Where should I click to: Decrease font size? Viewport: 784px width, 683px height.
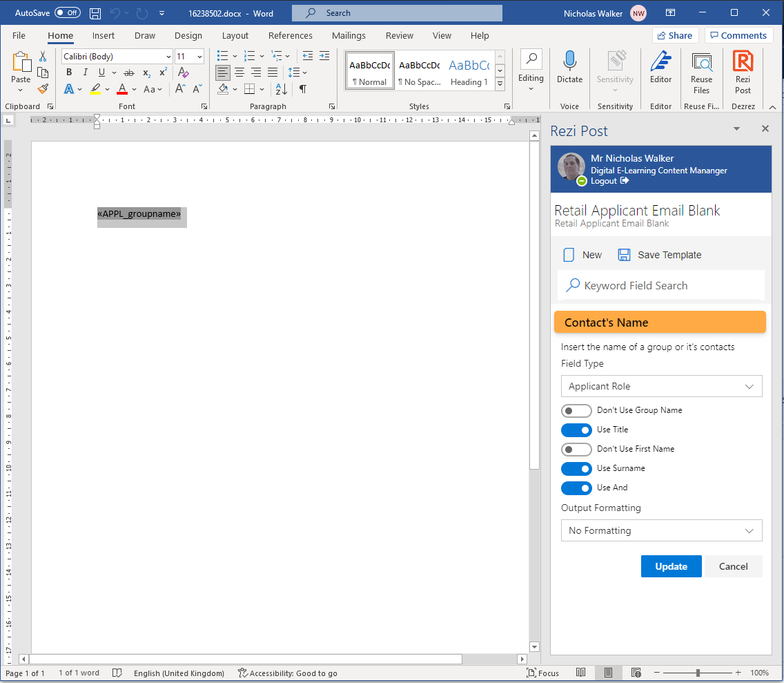[197, 89]
